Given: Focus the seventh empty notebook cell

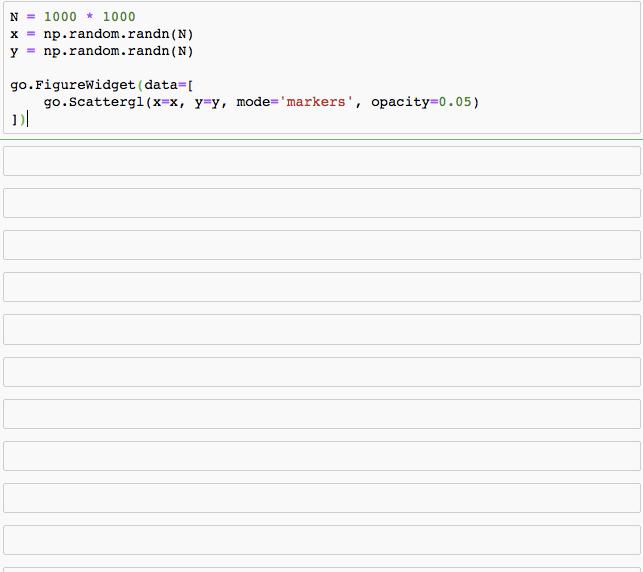Looking at the screenshot, I should pos(321,414).
